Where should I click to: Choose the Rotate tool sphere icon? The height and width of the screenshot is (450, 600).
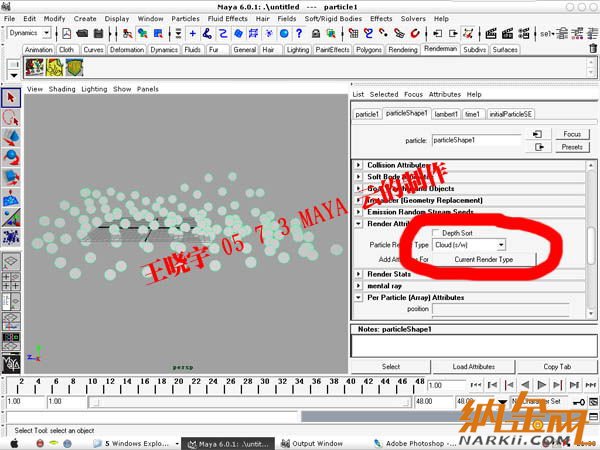click(11, 157)
